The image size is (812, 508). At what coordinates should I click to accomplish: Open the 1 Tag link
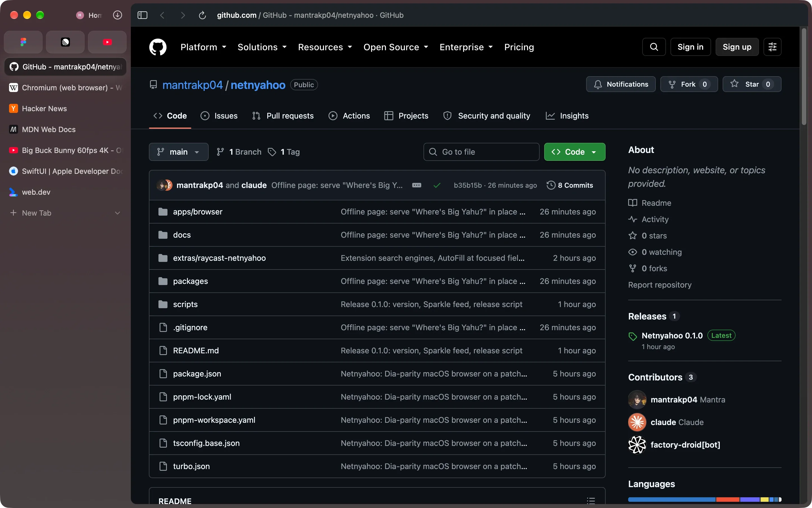(284, 152)
